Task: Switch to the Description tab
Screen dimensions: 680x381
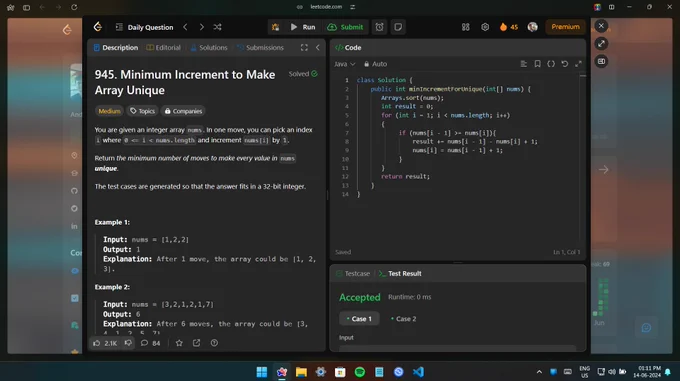Action: (x=116, y=48)
